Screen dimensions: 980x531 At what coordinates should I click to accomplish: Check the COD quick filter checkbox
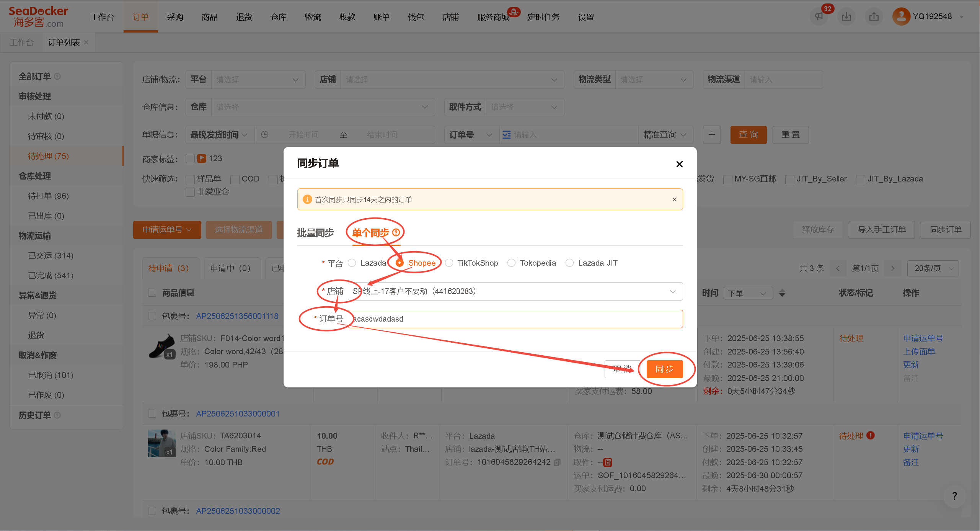235,179
